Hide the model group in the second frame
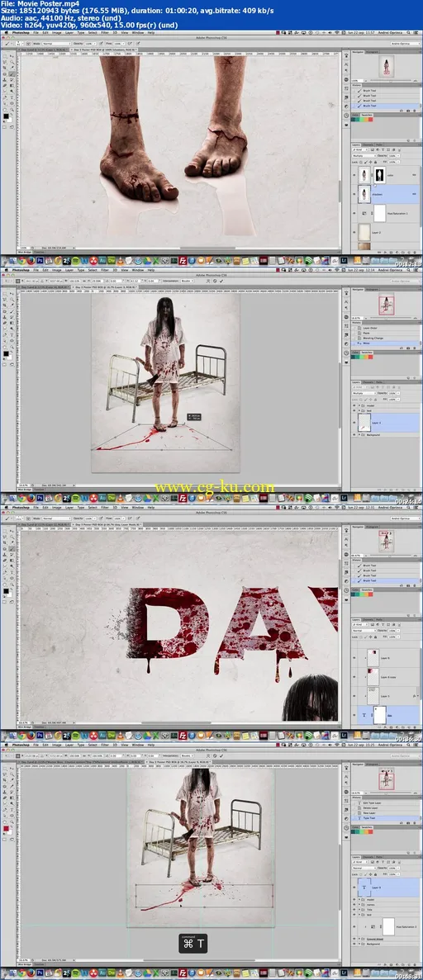The image size is (423, 980). point(353,405)
